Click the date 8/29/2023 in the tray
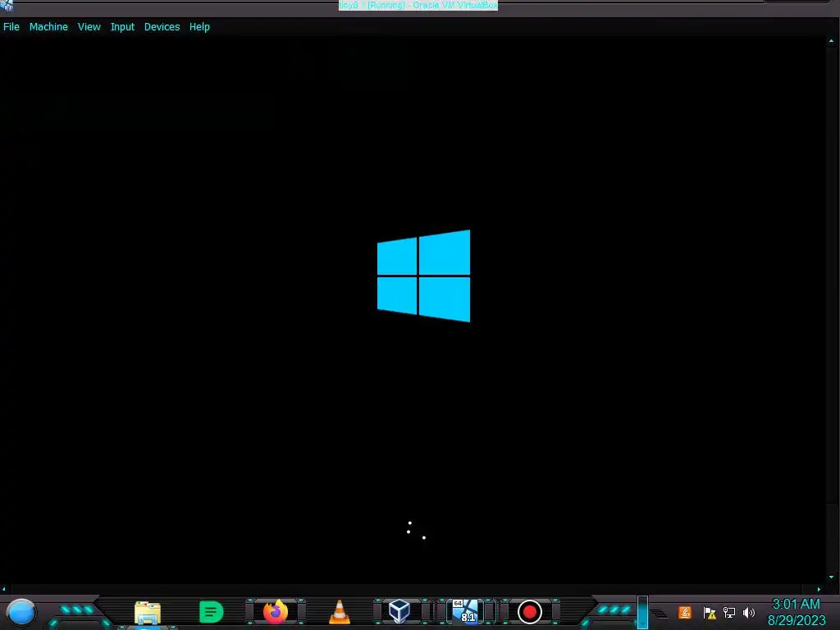840x630 pixels. (797, 621)
